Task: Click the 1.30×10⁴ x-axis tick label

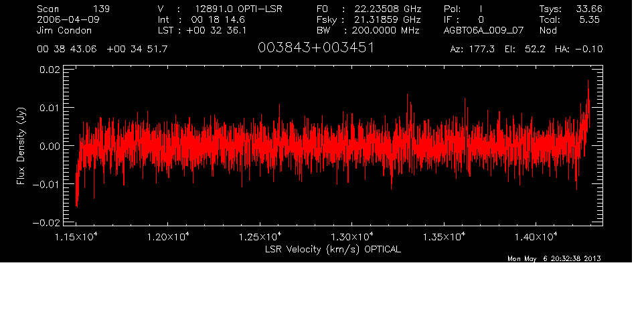Action: click(352, 236)
